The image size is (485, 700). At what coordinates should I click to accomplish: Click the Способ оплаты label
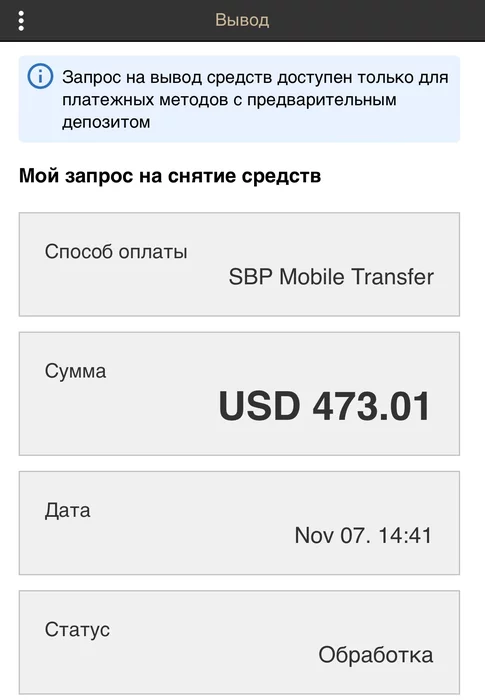click(x=116, y=252)
